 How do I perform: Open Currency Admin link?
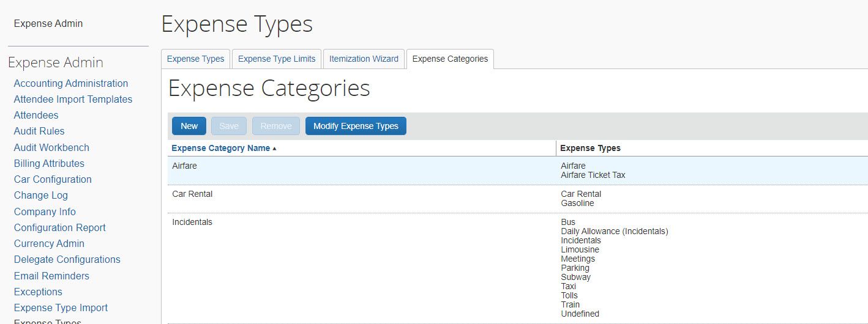pyautogui.click(x=49, y=243)
